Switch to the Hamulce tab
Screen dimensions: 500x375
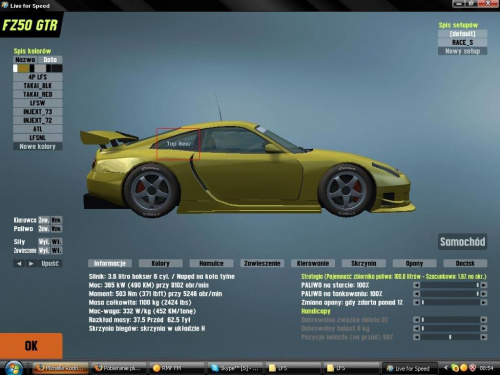[211, 263]
